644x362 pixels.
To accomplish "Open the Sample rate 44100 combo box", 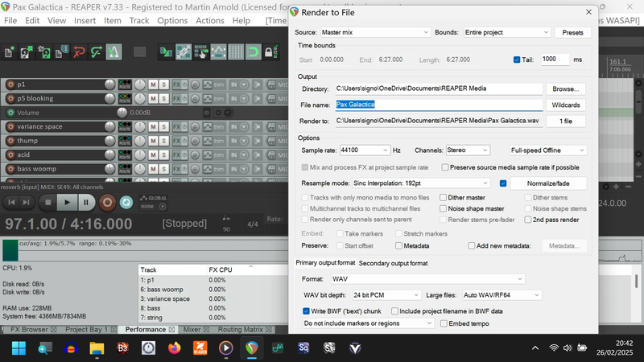I will 365,150.
